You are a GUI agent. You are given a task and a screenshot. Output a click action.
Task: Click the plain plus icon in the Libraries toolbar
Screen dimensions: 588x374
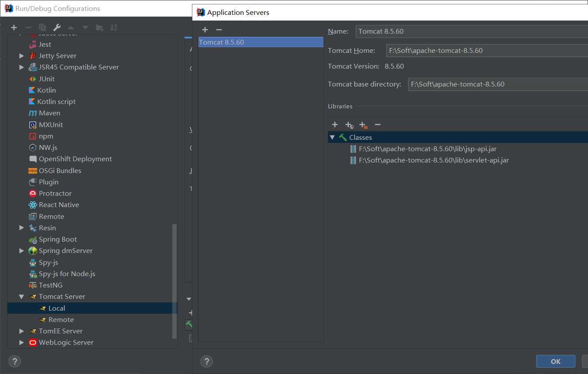[x=335, y=125]
